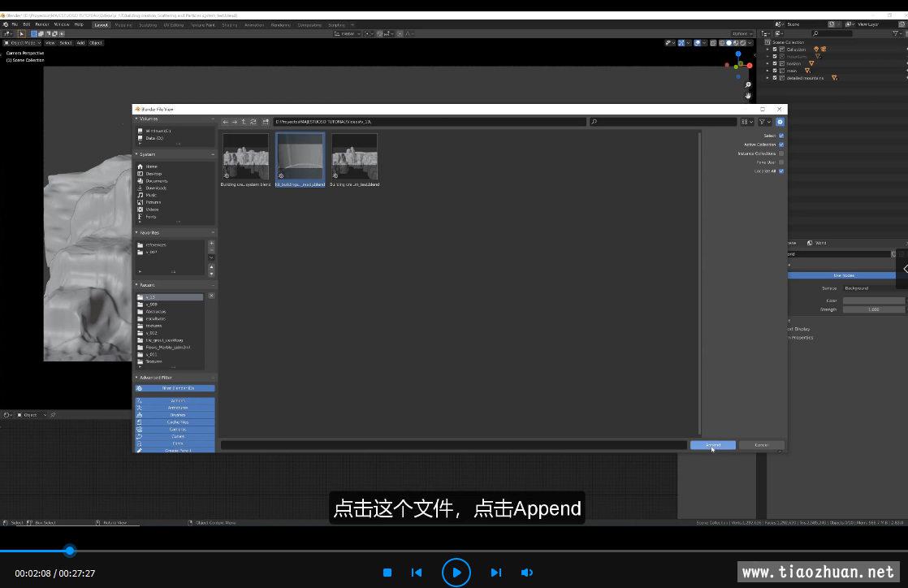
Task: Go to the Downloads system folder
Action: pyautogui.click(x=156, y=188)
